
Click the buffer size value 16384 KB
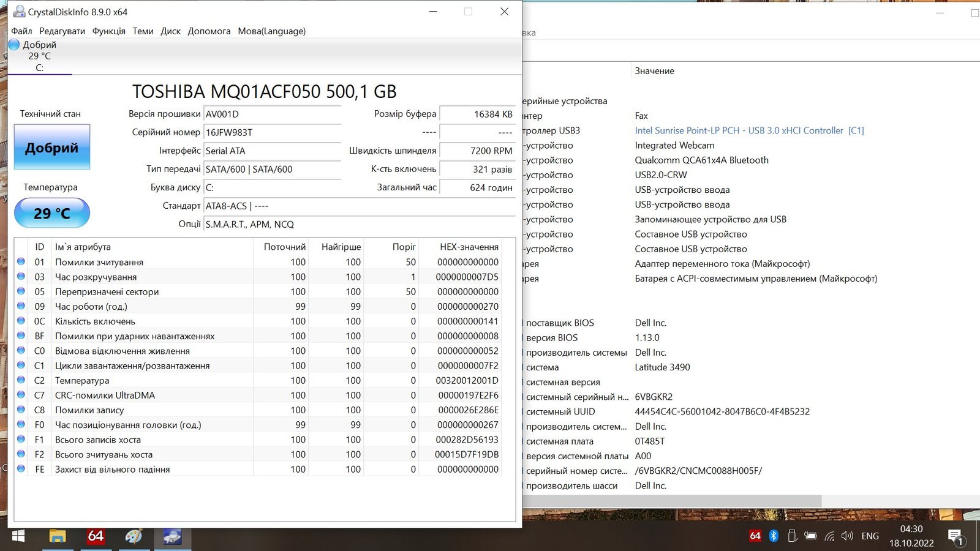coord(478,114)
